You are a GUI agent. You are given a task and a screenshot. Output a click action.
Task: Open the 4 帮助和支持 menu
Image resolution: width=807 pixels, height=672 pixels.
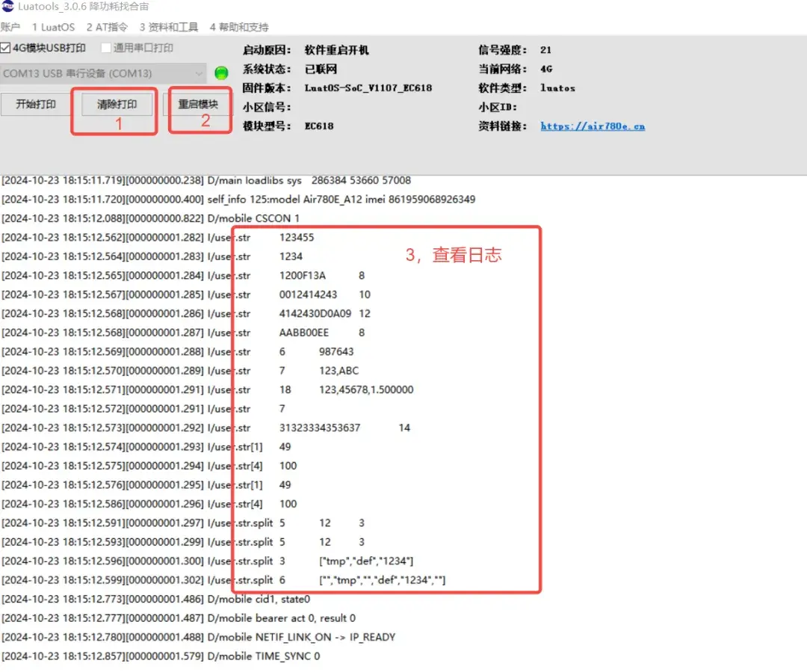tap(239, 28)
